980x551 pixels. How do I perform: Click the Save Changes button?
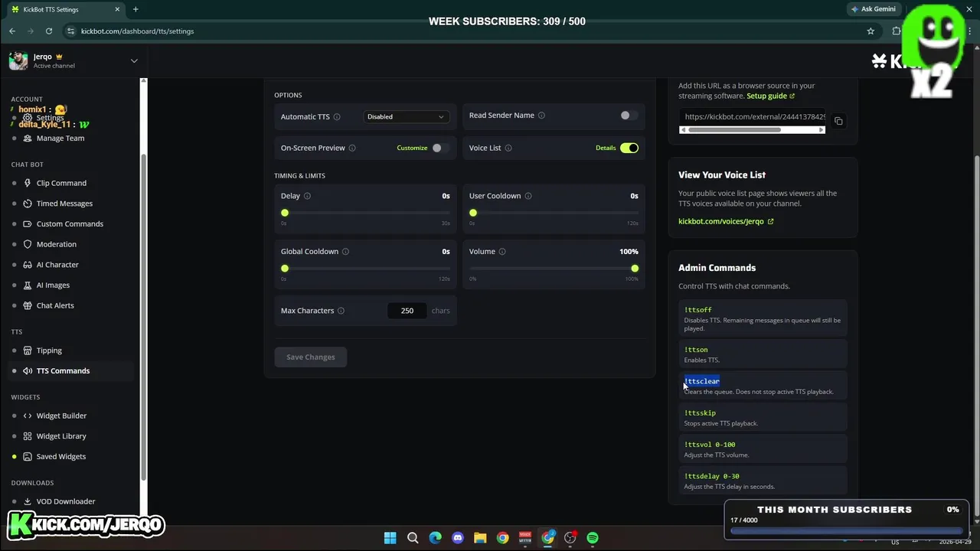(x=311, y=357)
